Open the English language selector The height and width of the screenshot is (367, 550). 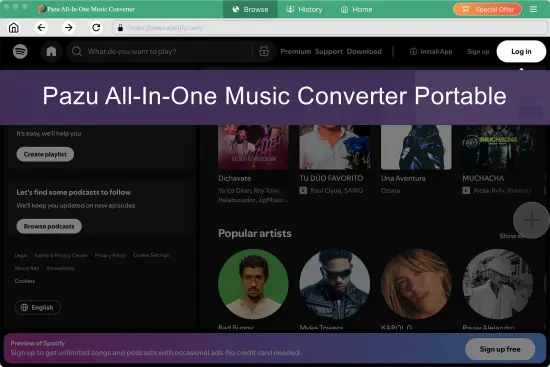pos(38,307)
